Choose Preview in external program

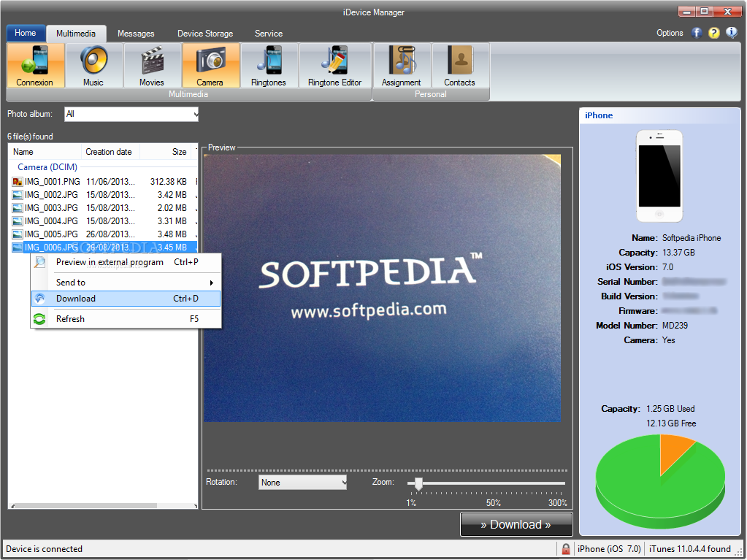coord(126,262)
